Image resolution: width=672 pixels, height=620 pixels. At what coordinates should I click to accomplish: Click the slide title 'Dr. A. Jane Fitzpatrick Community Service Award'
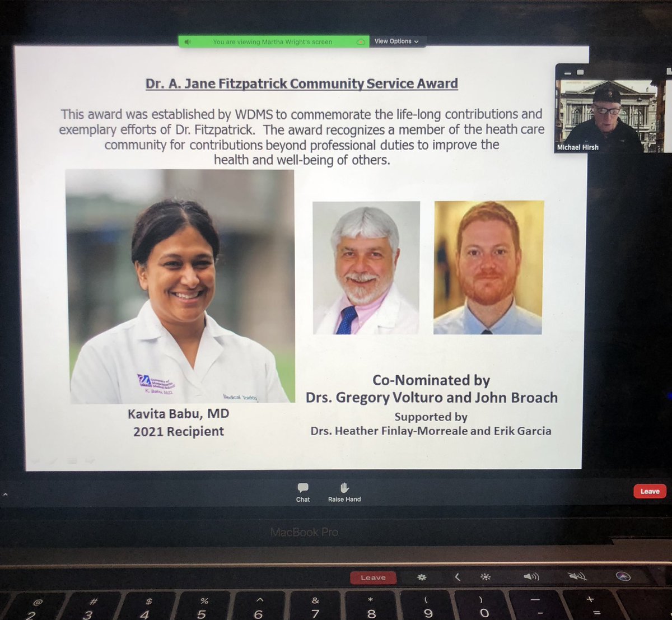[x=302, y=83]
